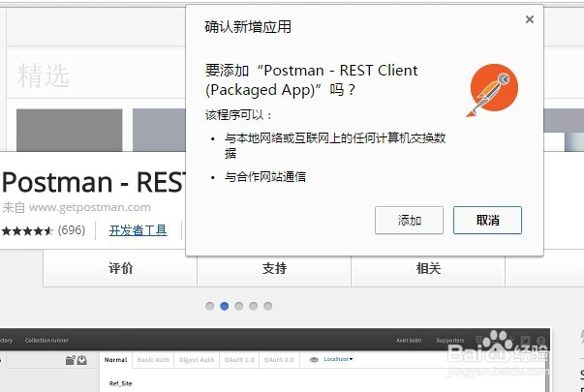Click the 精选 heading

coord(44,75)
